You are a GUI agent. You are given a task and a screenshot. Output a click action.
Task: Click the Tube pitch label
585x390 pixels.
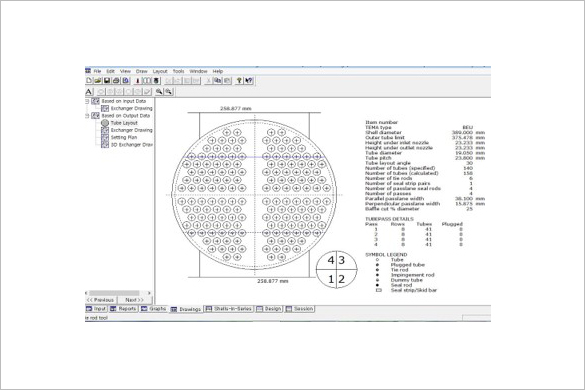[378, 158]
